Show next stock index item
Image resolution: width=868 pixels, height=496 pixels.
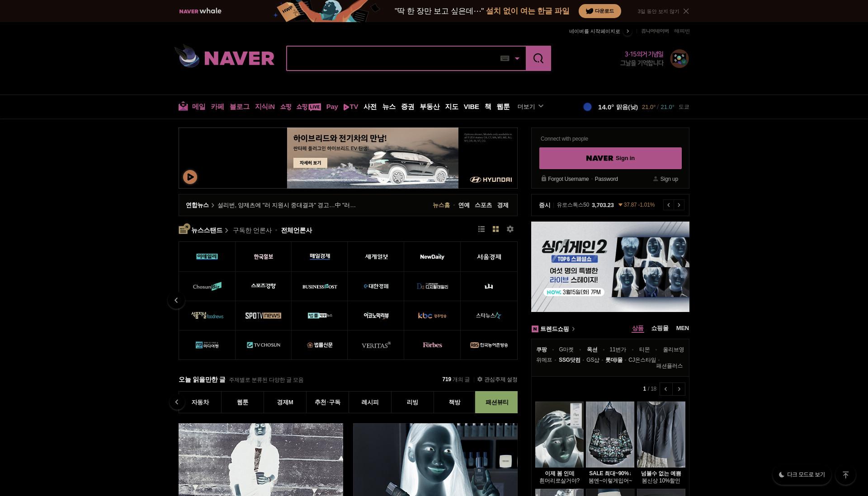click(679, 205)
